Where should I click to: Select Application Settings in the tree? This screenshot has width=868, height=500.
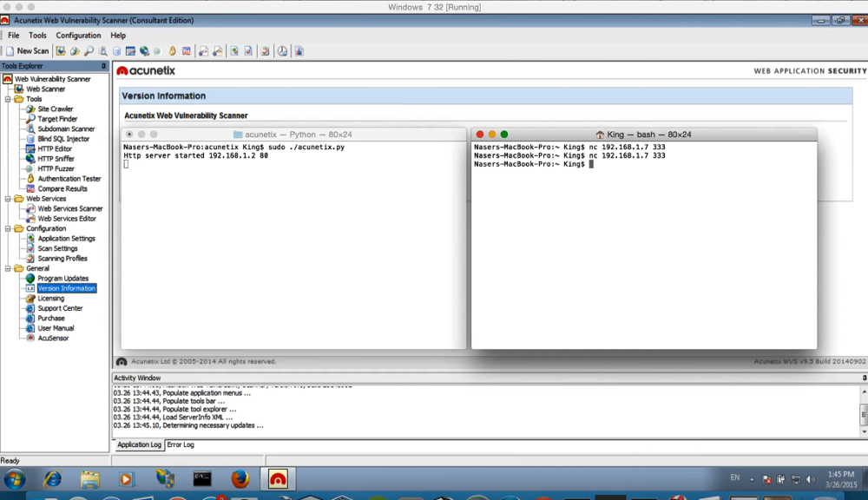click(67, 239)
